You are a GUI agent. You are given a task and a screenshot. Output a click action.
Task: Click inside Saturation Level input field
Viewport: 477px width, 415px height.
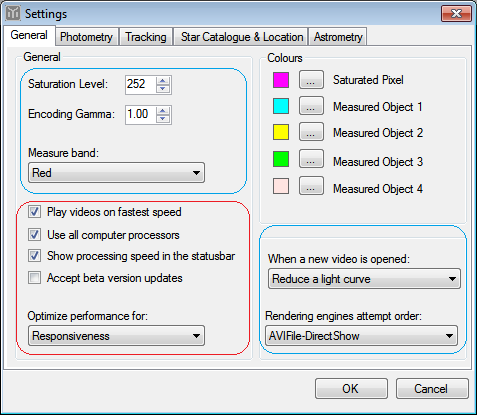(140, 84)
